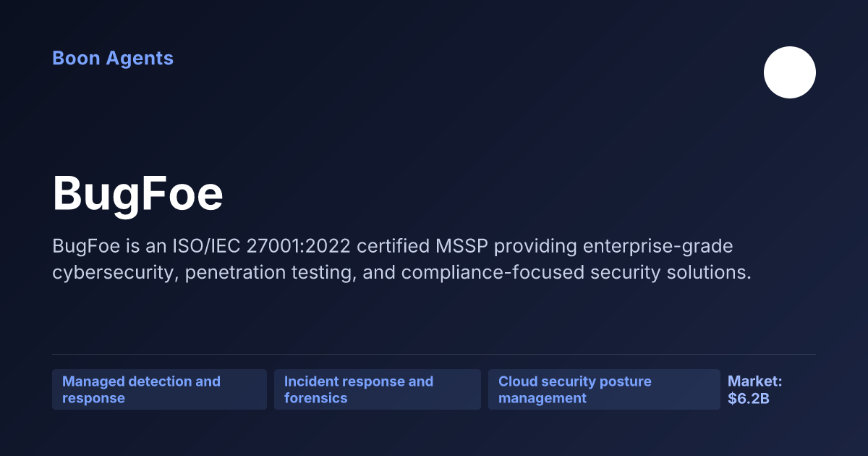Click the Market: $6.2B value
Image resolution: width=868 pixels, height=456 pixels.
point(755,389)
